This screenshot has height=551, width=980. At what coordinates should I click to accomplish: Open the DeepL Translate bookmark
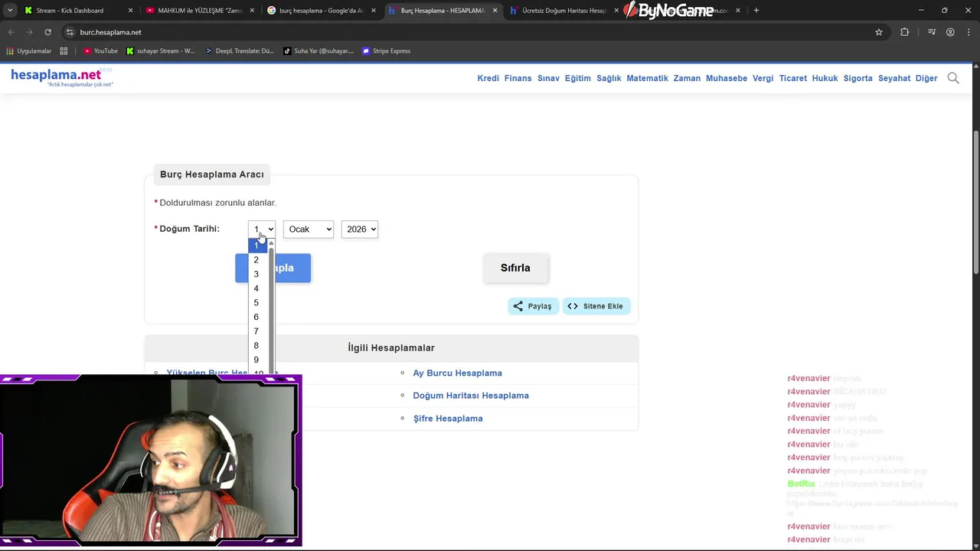pyautogui.click(x=239, y=51)
